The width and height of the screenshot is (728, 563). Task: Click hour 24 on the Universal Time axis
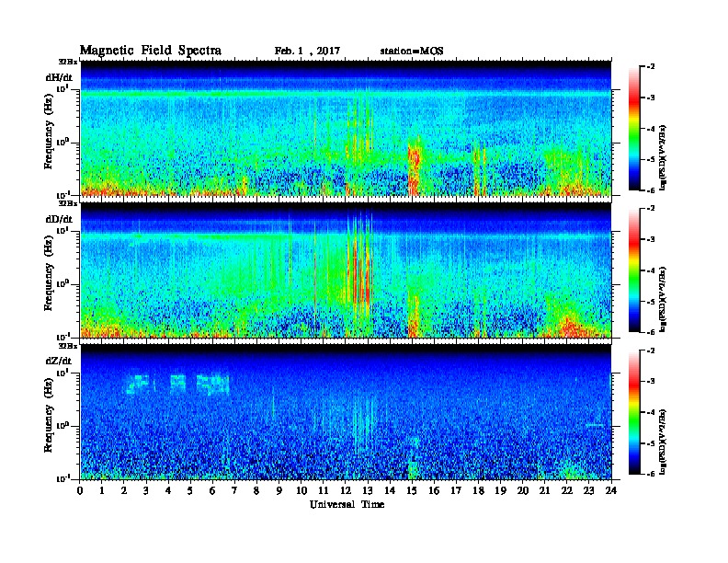coord(611,490)
